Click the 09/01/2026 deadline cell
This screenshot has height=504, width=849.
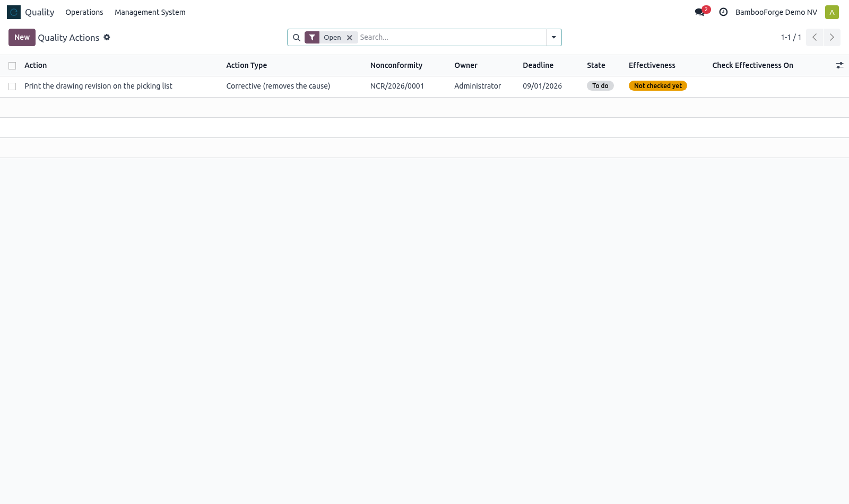tap(542, 86)
